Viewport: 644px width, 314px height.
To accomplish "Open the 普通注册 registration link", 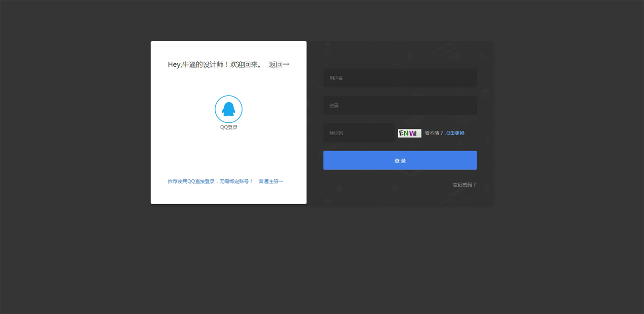I will (268, 182).
